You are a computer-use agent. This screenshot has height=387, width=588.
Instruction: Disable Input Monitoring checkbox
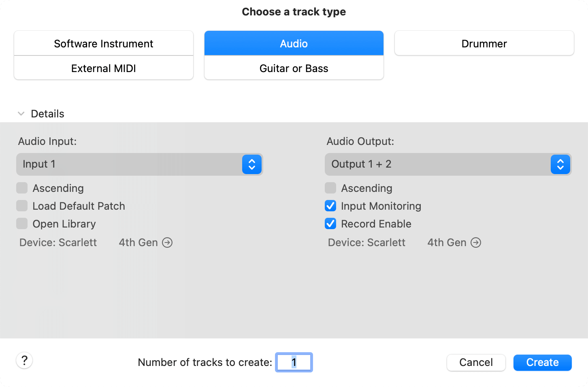[x=330, y=206]
